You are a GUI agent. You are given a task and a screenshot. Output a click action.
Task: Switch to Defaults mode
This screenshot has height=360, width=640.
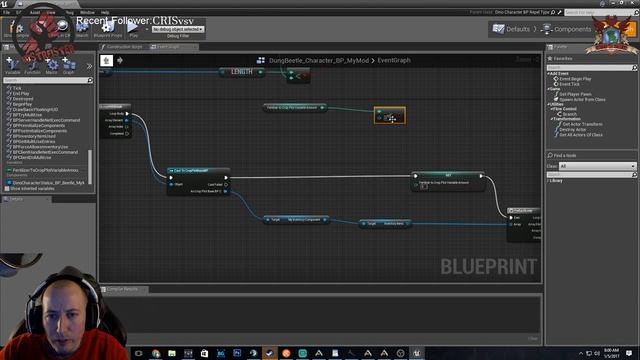click(x=511, y=29)
